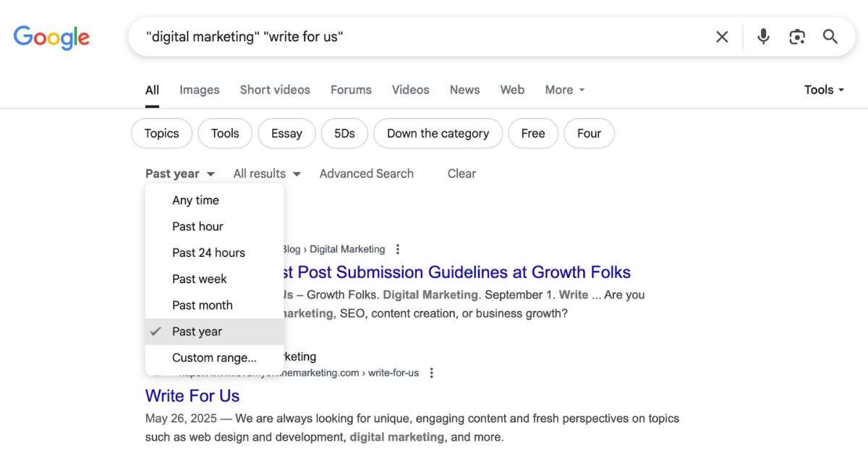Open Google Lens image search
Screen dimensions: 868x456
[x=797, y=36]
